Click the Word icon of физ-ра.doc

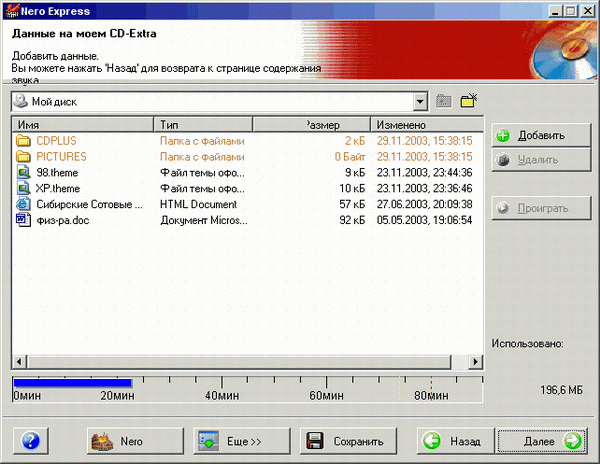(x=23, y=220)
